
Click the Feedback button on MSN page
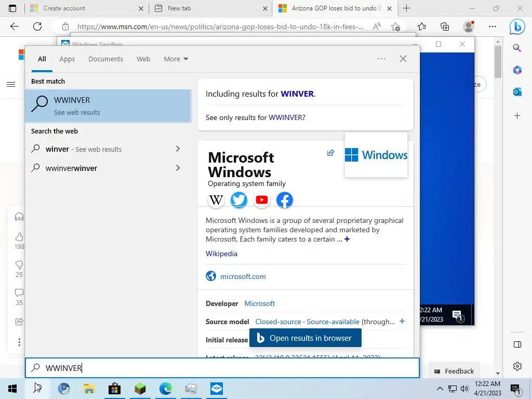[454, 371]
